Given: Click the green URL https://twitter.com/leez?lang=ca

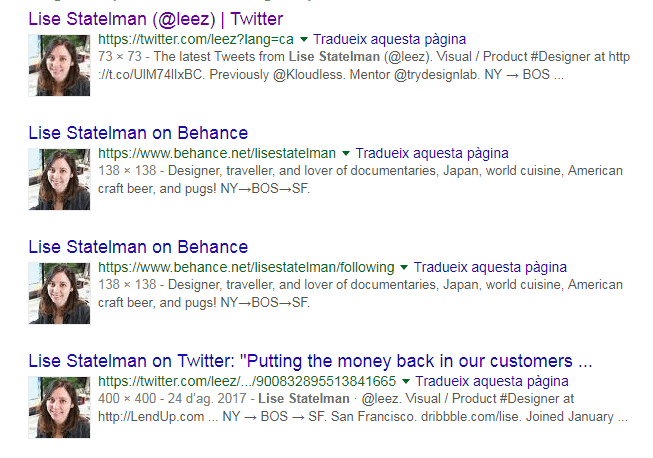Looking at the screenshot, I should [196, 40].
